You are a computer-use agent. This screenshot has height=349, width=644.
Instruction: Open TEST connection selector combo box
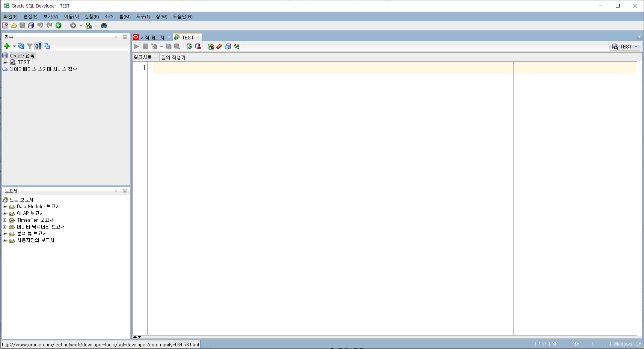click(625, 47)
